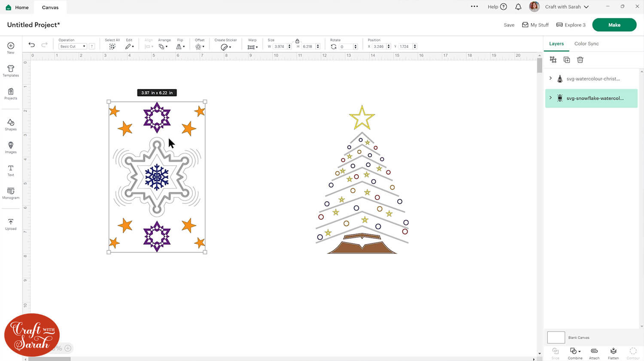Collapse the svg-snowflake-watercolour layer group

coord(550,98)
